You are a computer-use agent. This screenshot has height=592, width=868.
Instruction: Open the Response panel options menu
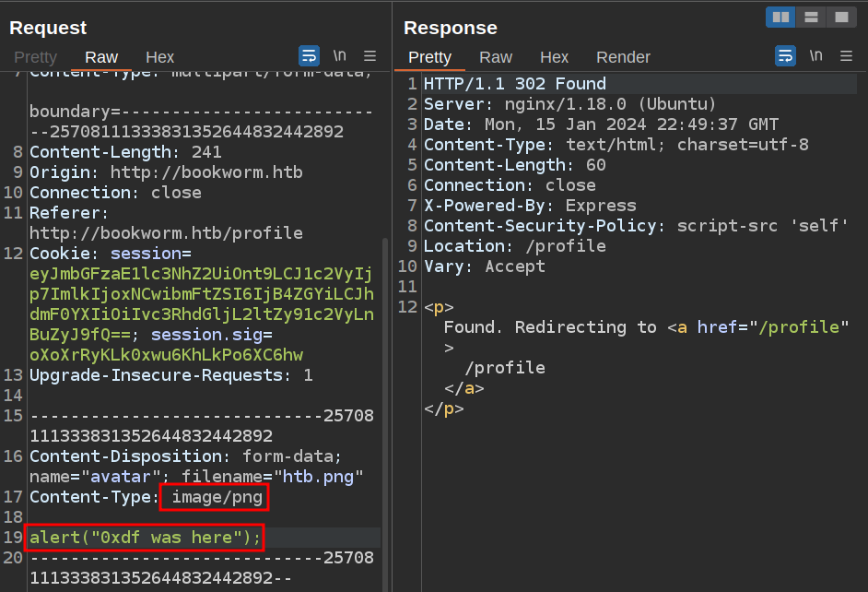coord(847,55)
